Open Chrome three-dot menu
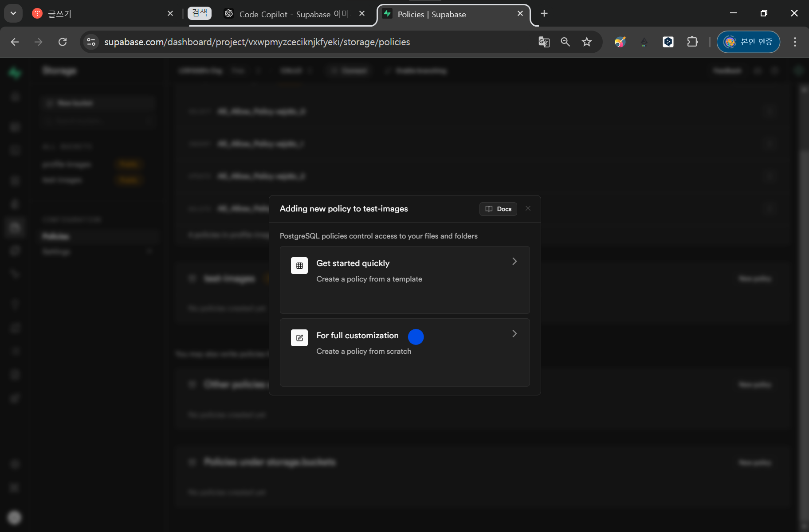The image size is (809, 532). (x=795, y=42)
